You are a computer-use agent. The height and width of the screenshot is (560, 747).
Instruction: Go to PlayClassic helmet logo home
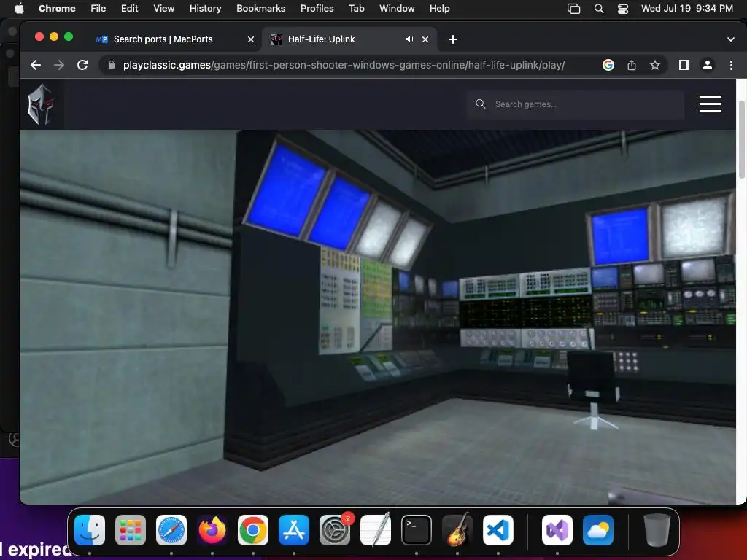(41, 104)
